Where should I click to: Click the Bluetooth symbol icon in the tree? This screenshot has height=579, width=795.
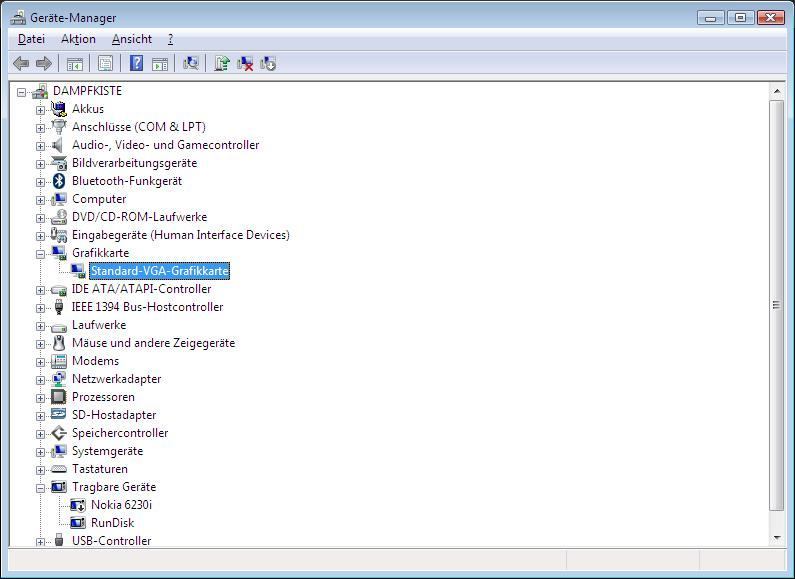click(x=59, y=180)
